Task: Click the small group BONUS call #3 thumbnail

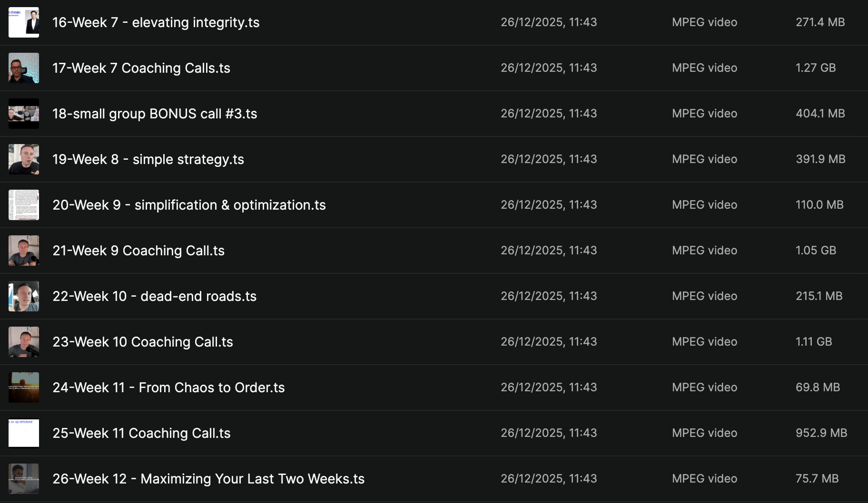Action: [24, 114]
